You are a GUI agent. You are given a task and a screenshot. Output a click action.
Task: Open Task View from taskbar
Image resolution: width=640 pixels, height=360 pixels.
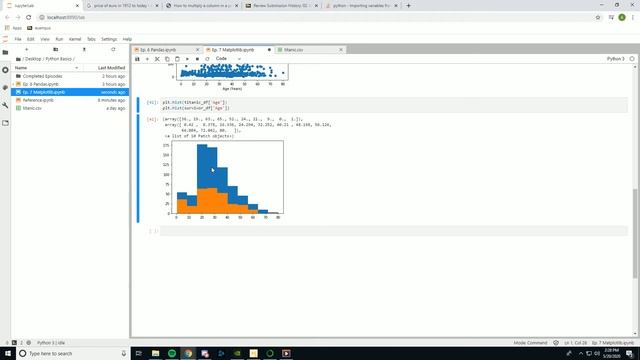pos(139,353)
